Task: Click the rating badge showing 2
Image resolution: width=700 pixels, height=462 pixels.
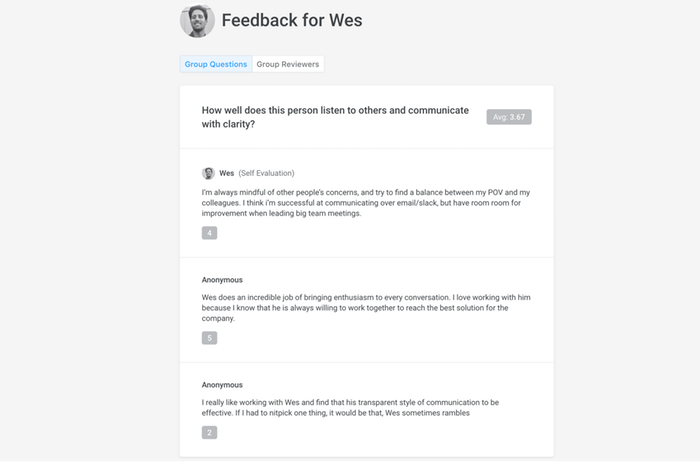Action: pos(209,433)
